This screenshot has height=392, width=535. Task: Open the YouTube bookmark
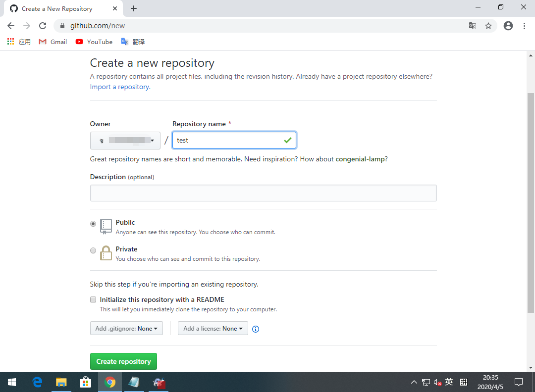[x=94, y=42]
